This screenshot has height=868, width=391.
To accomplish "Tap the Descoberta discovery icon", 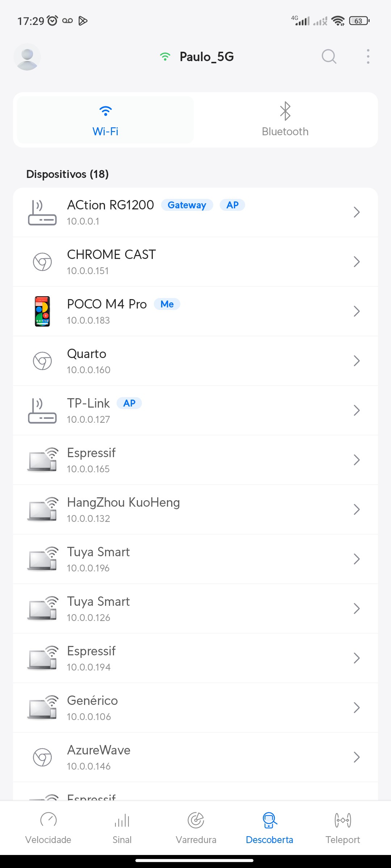I will coord(269,821).
